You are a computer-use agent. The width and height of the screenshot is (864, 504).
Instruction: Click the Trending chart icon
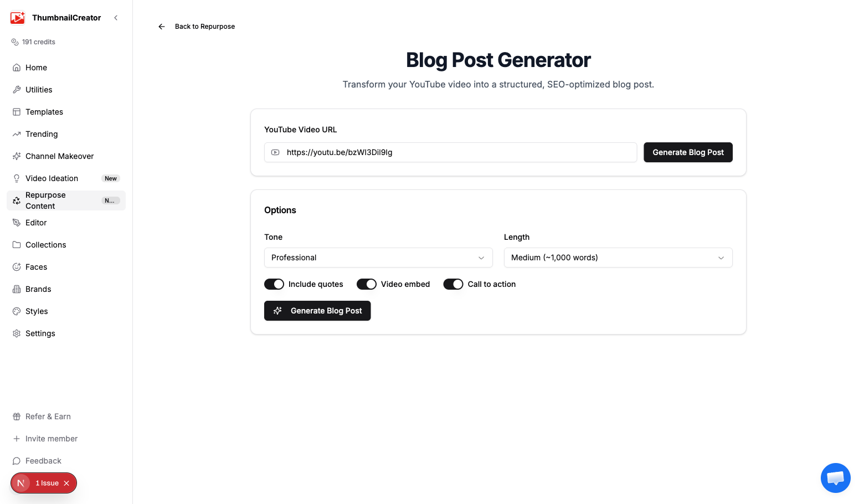point(17,134)
